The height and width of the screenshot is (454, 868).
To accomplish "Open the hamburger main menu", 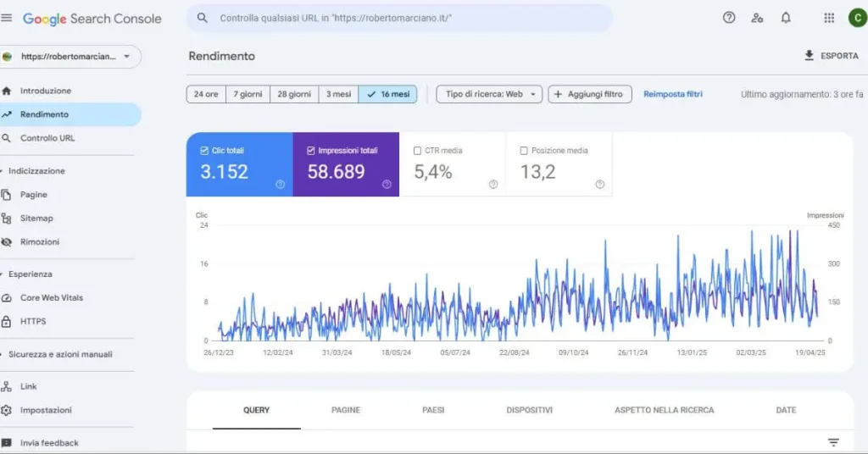I will [x=8, y=18].
